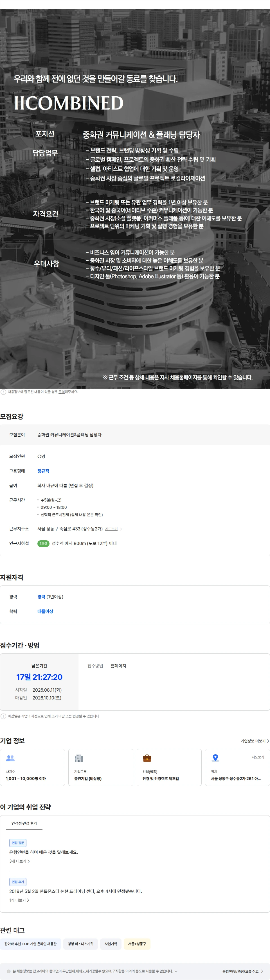The image size is (270, 980).
Task: Select the 인적성·면접 후기 tab
Action: [x=24, y=823]
